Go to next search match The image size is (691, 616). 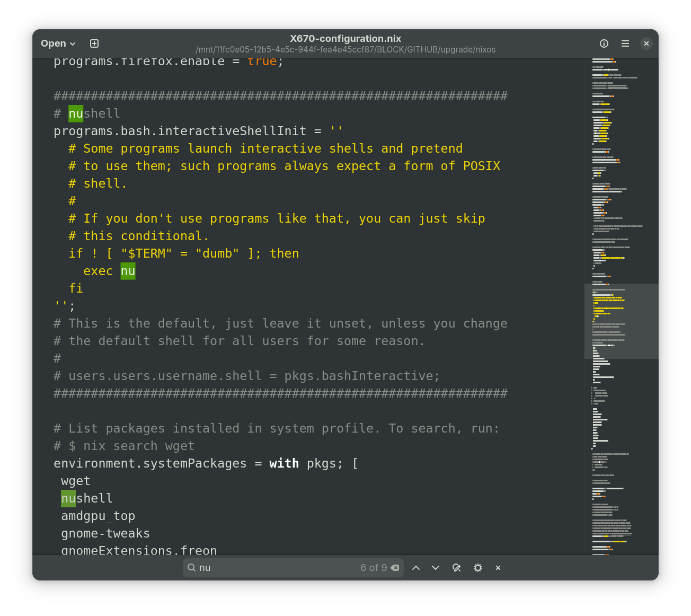coord(436,568)
